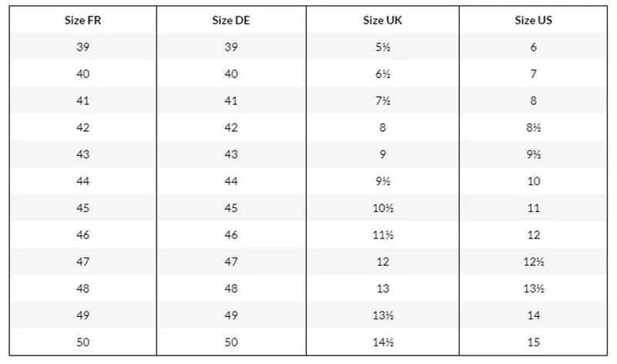Select UK size 14½ cell
This screenshot has width=617, height=364.
pos(383,342)
